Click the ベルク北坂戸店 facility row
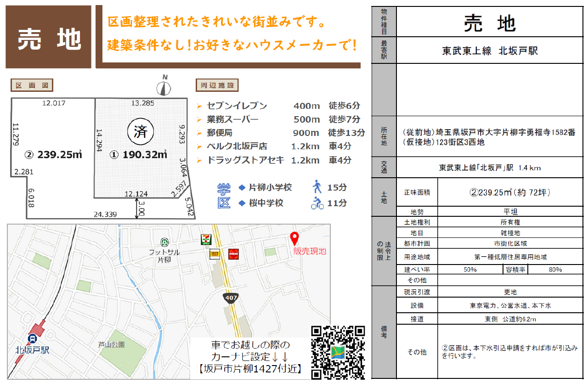 click(274, 147)
